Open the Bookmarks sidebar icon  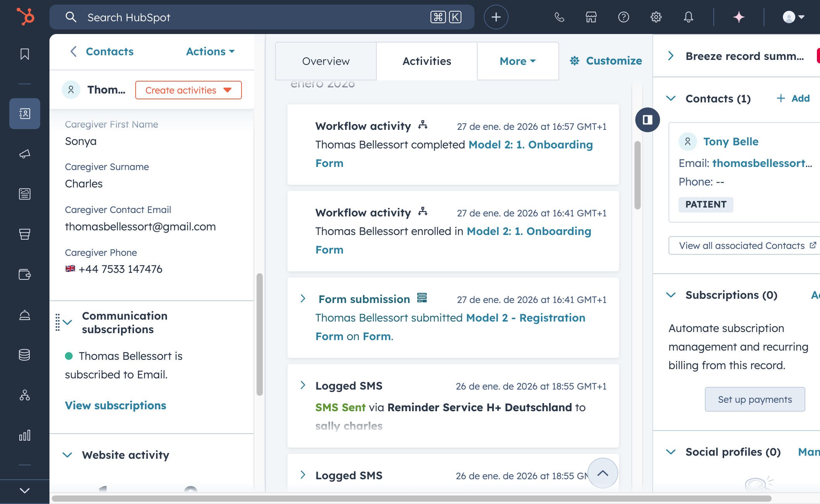[x=25, y=54]
